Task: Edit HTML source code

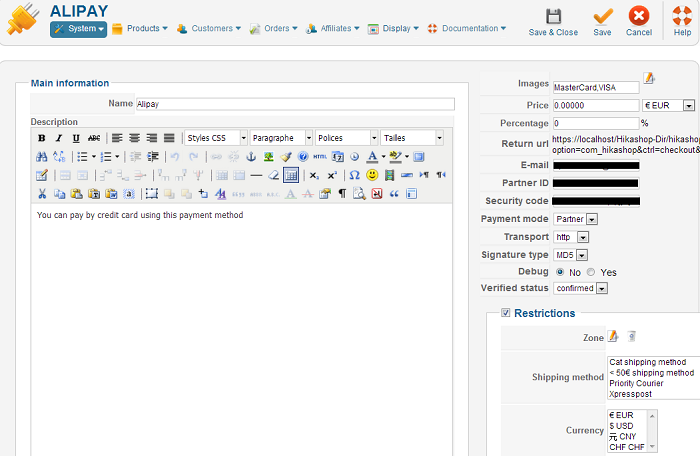Action: (x=320, y=157)
